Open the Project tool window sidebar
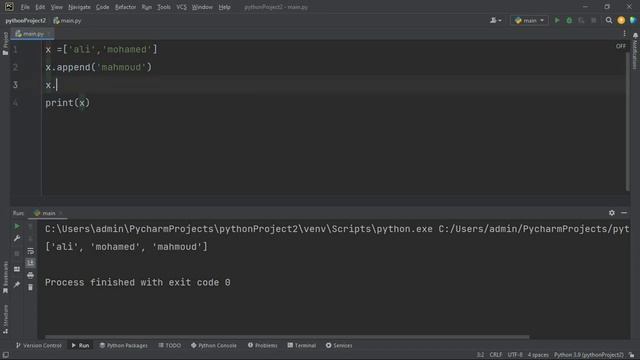640x360 pixels. click(5, 43)
